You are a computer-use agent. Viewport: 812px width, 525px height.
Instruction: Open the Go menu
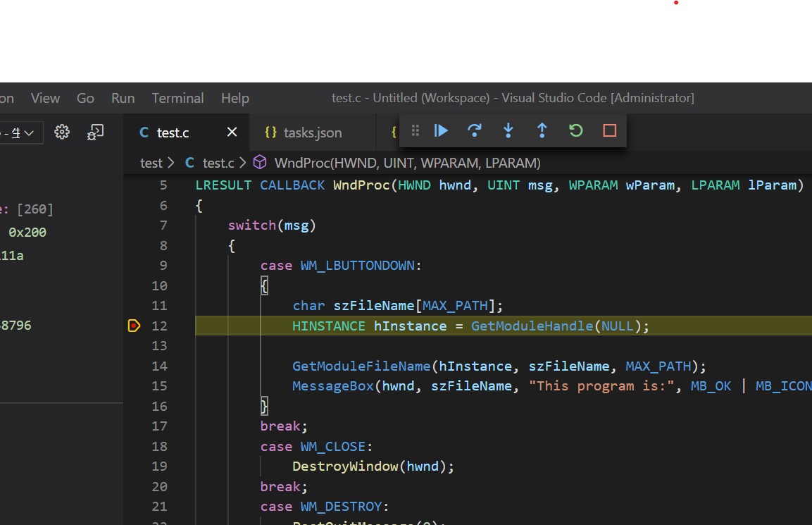tap(85, 98)
